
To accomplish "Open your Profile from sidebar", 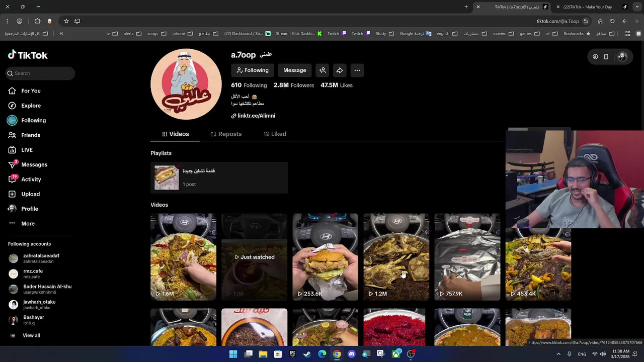I will pyautogui.click(x=23, y=209).
